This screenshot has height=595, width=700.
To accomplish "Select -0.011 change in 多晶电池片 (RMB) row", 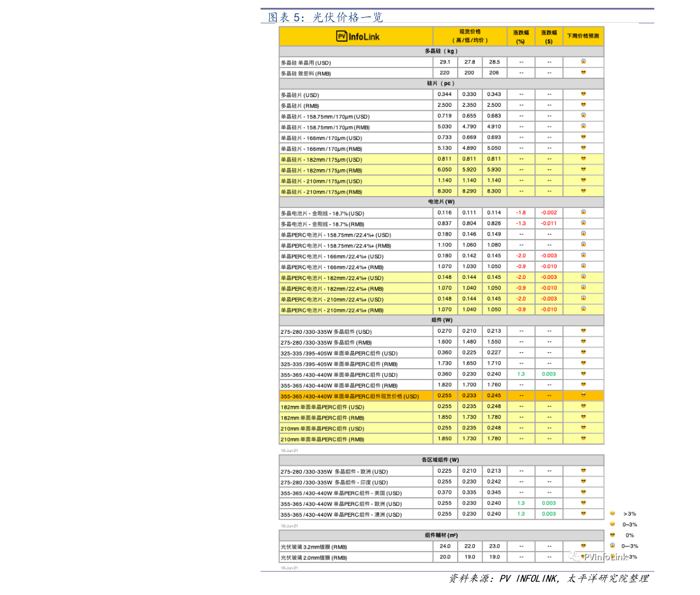I will pyautogui.click(x=549, y=223).
